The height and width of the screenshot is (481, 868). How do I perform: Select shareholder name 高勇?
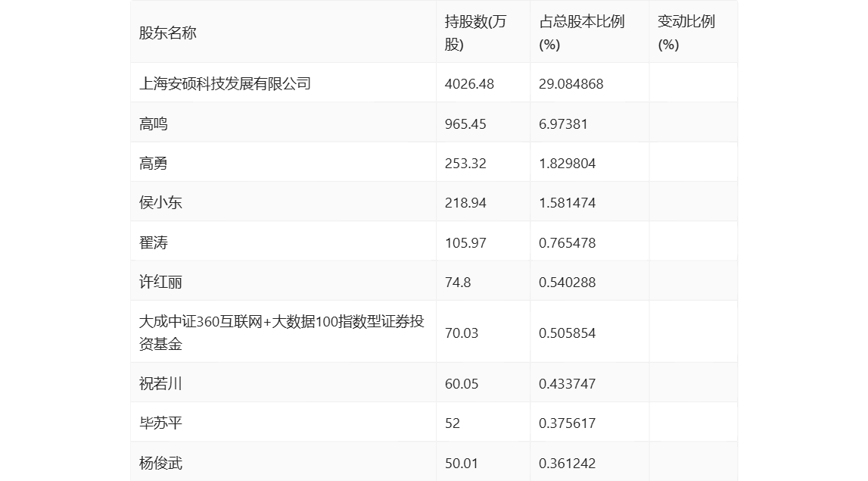pyautogui.click(x=154, y=164)
